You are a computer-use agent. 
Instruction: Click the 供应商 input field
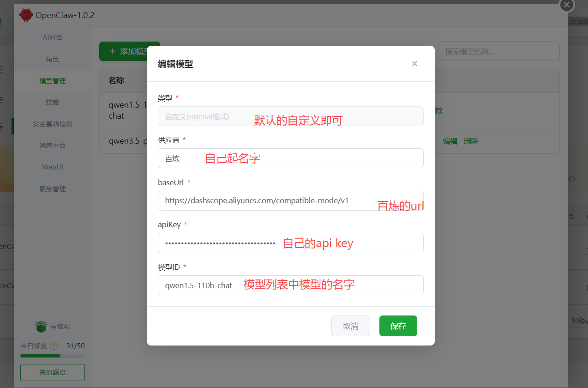(x=291, y=158)
